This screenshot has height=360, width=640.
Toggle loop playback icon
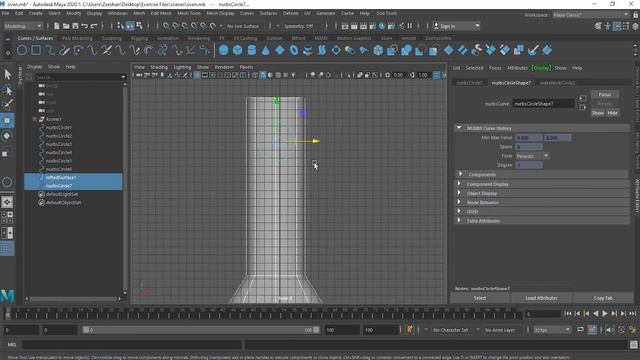580,329
